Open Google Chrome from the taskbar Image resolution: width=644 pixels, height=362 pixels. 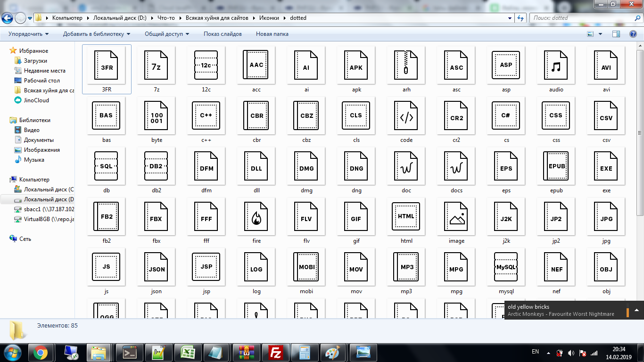(x=40, y=352)
